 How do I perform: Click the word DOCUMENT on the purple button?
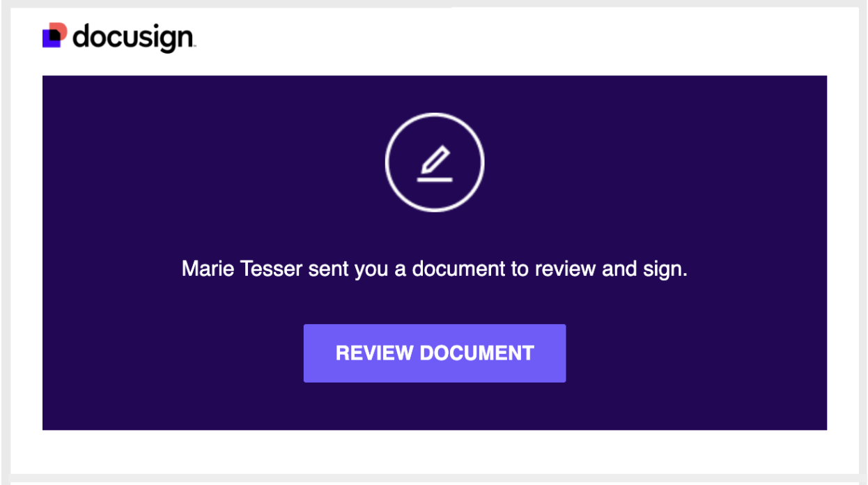click(x=476, y=353)
